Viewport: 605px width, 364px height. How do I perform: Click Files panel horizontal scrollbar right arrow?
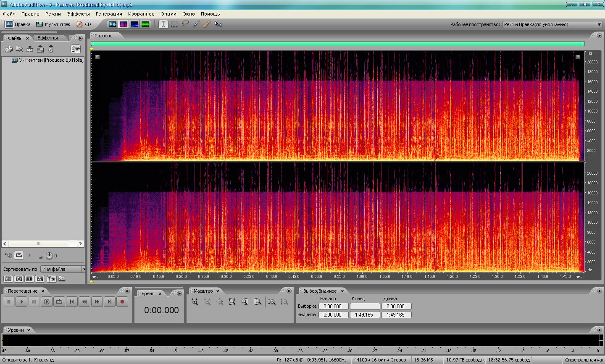(x=81, y=244)
